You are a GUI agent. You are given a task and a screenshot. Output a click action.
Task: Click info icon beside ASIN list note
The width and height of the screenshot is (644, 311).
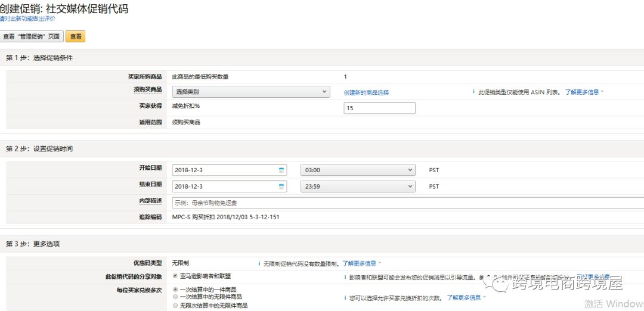pyautogui.click(x=473, y=92)
